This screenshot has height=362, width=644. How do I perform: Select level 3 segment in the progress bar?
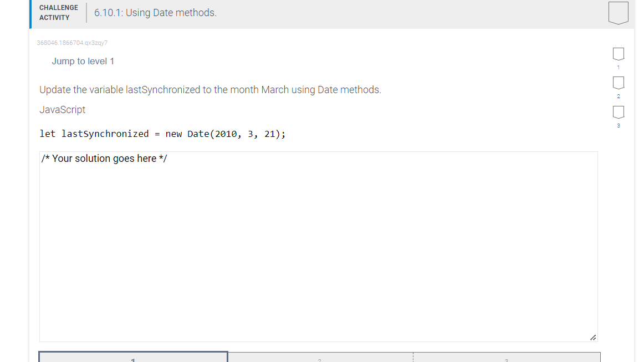pyautogui.click(x=506, y=358)
